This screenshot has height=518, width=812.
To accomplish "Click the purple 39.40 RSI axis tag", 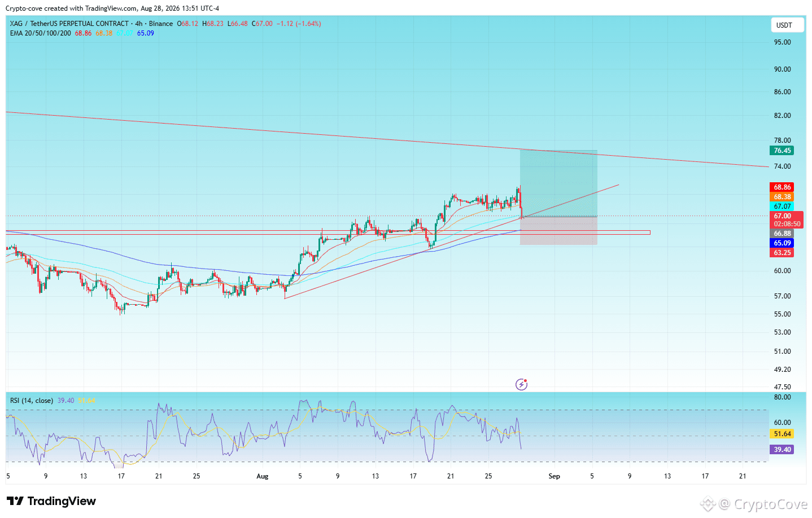I will pos(782,450).
